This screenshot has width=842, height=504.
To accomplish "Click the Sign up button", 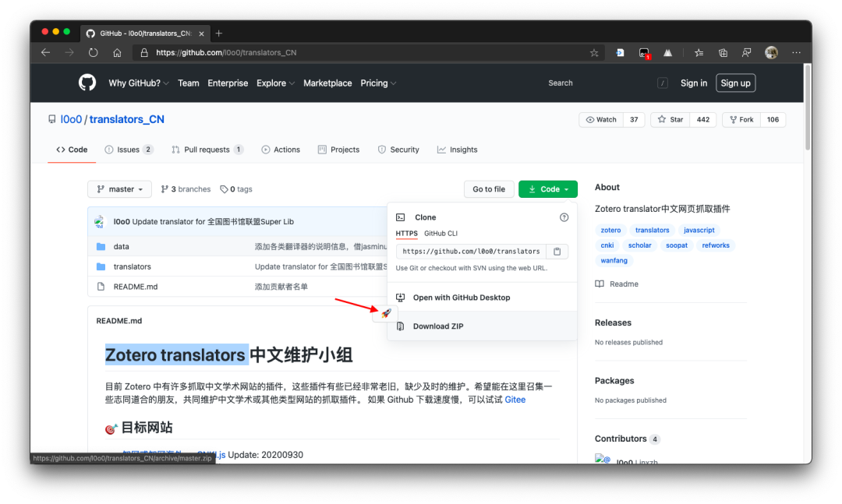I will (736, 83).
